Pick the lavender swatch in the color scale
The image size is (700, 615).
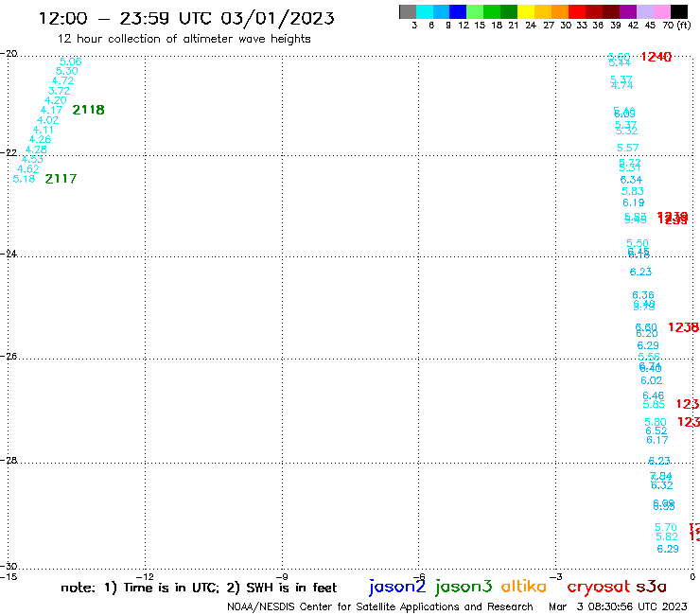(x=644, y=11)
